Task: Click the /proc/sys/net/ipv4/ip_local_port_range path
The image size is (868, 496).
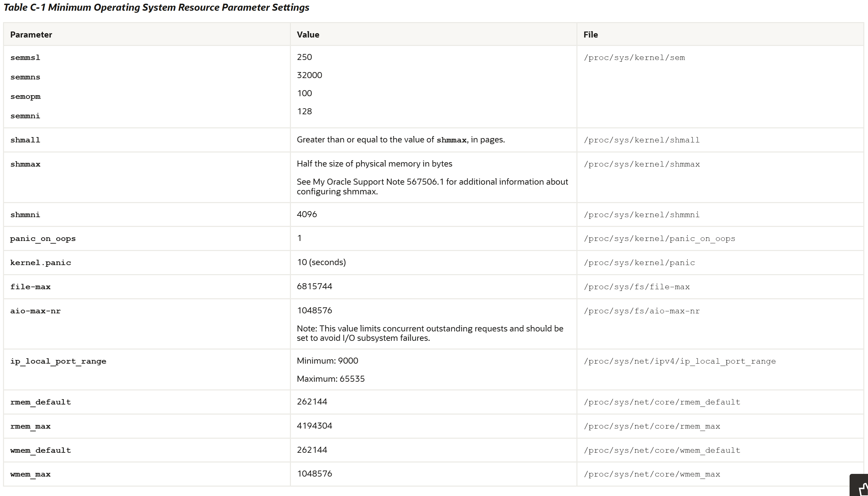Action: (x=680, y=361)
